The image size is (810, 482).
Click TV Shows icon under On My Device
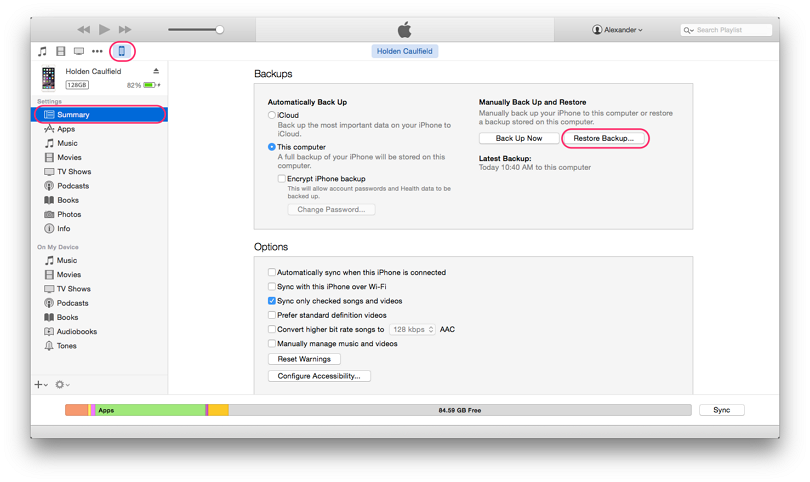coord(49,289)
